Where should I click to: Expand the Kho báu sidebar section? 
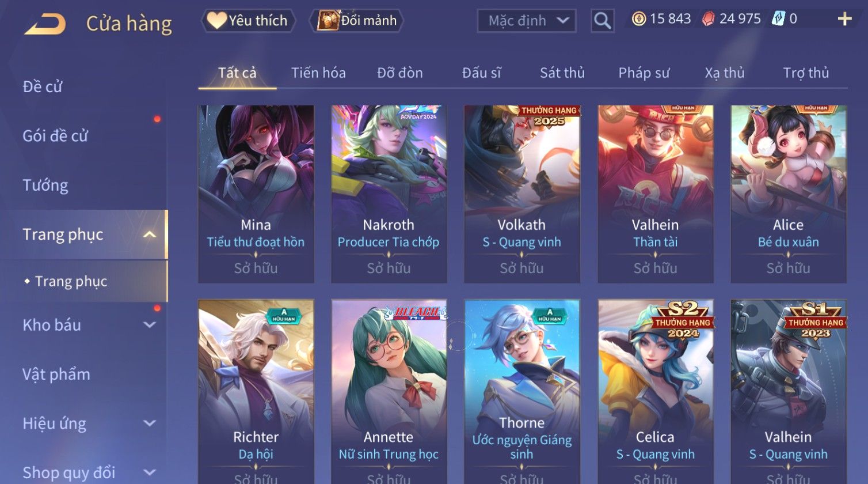(x=150, y=325)
